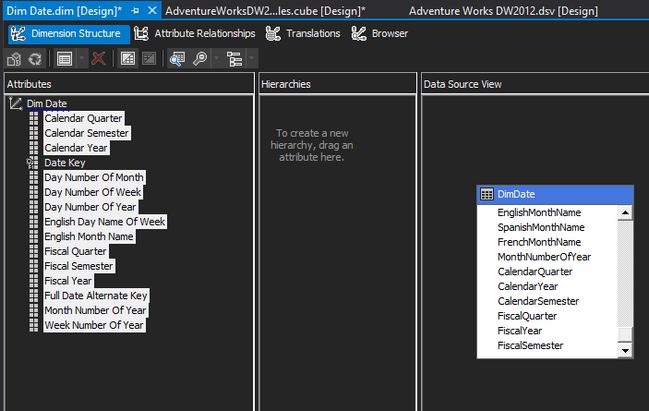
Task: Click the attribute icon beside Fiscal Year
Action: point(34,281)
